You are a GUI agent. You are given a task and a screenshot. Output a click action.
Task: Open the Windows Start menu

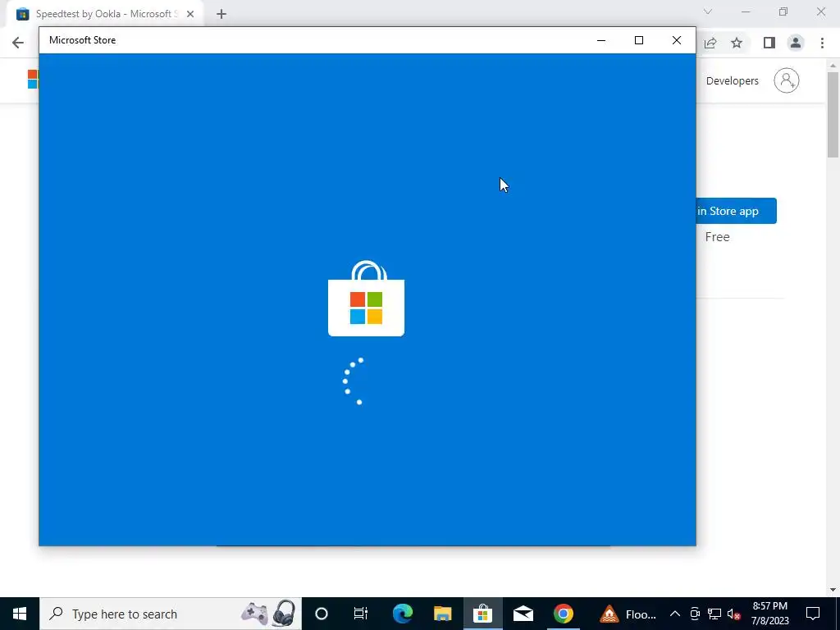[x=20, y=614]
